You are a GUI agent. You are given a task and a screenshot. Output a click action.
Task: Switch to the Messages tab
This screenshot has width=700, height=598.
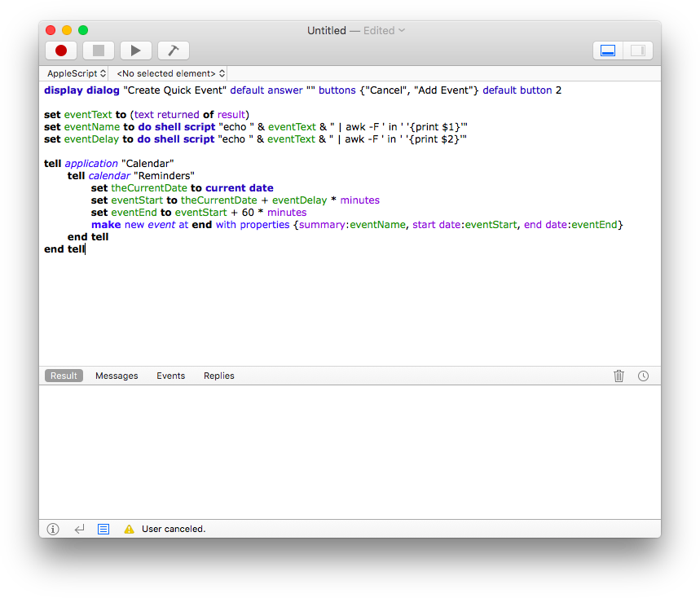tap(117, 376)
